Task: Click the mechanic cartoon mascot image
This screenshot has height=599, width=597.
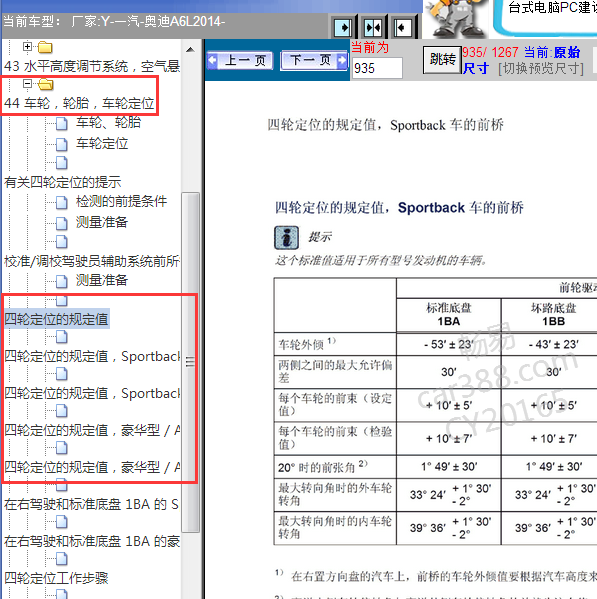Action: tap(456, 18)
